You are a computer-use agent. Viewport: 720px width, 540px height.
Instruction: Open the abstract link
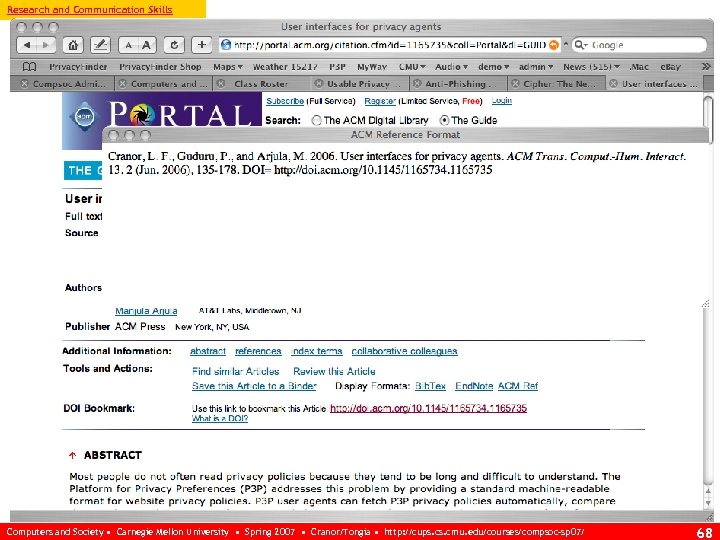tap(208, 351)
